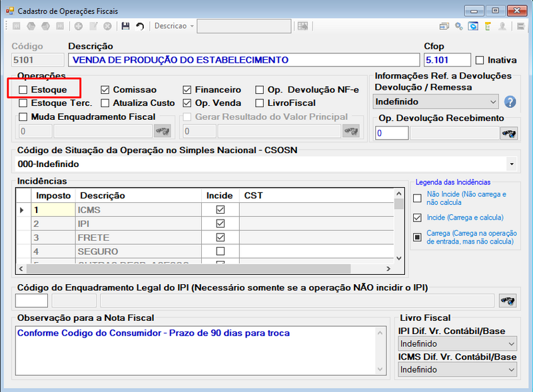The height and width of the screenshot is (392, 533).
Task: Click the save (floppy disk) toolbar icon
Action: (125, 26)
